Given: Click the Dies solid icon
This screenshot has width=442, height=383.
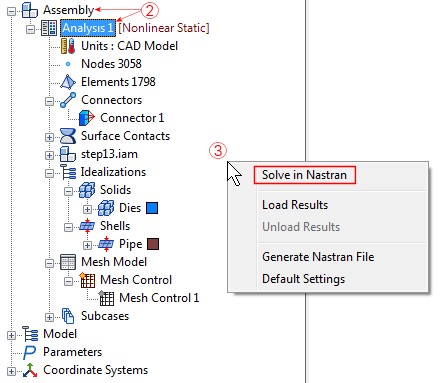Looking at the screenshot, I should 106,208.
